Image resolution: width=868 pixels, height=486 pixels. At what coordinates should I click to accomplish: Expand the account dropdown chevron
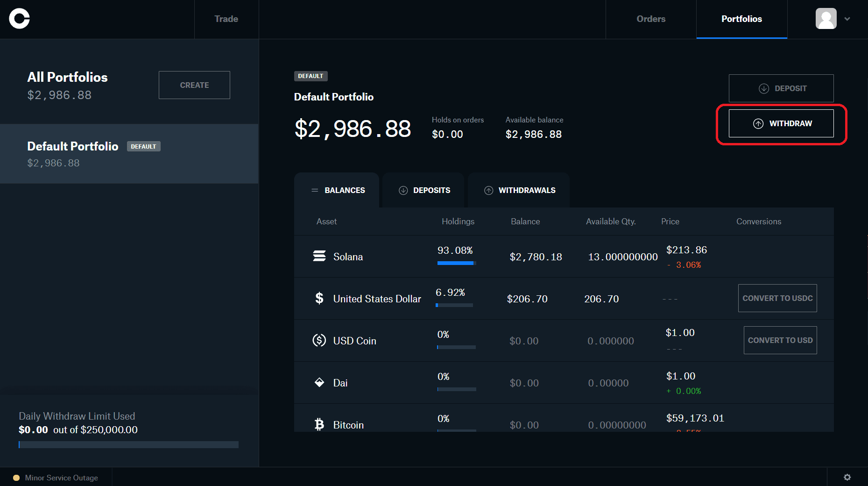[x=847, y=19]
